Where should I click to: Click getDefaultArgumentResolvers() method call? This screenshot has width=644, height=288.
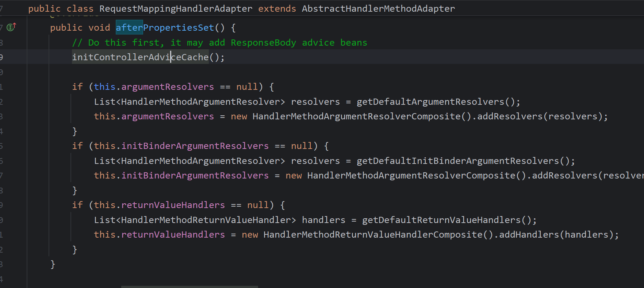click(436, 102)
